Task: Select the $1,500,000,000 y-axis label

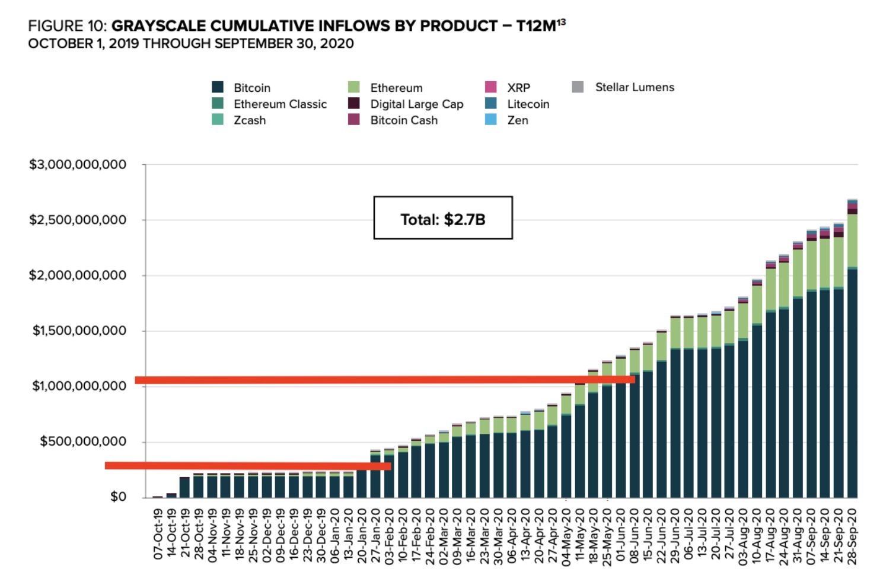Action: click(x=79, y=331)
